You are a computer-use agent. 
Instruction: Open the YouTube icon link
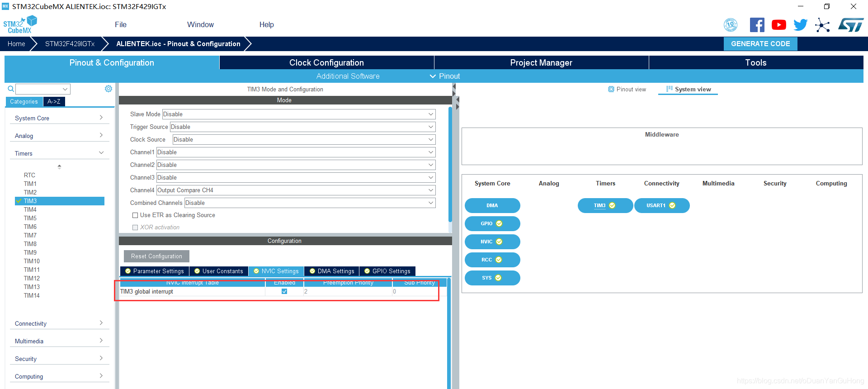pyautogui.click(x=778, y=25)
